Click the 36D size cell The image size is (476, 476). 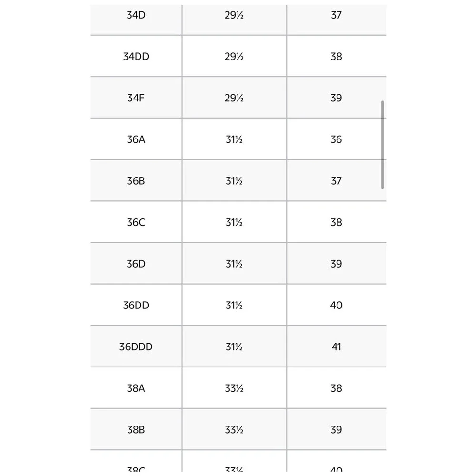click(136, 264)
